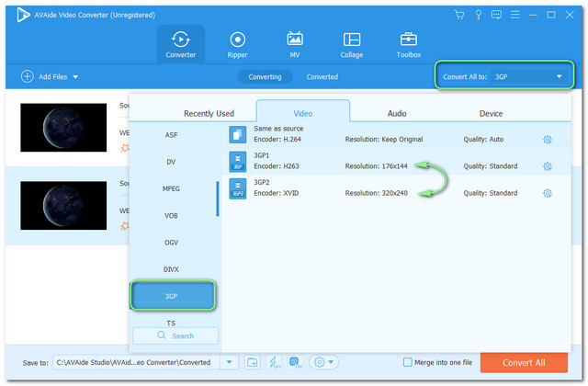Click the Convert All button
The image size is (588, 386).
coord(524,362)
